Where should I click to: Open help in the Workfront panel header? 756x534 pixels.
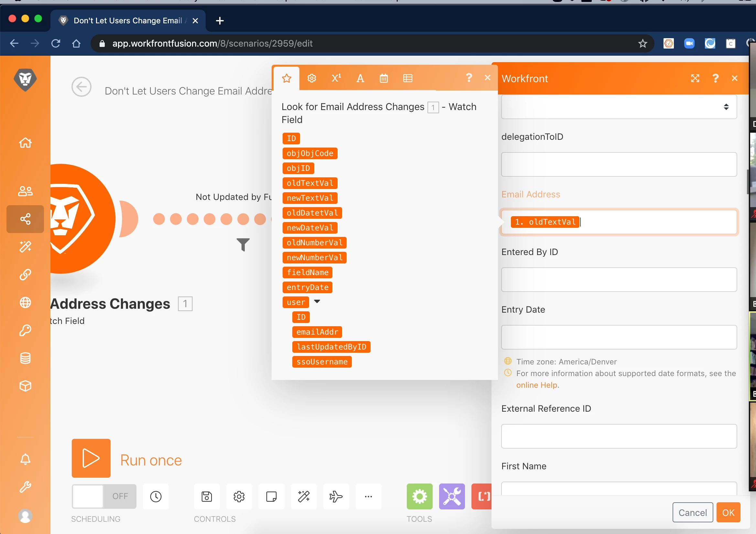click(x=715, y=78)
